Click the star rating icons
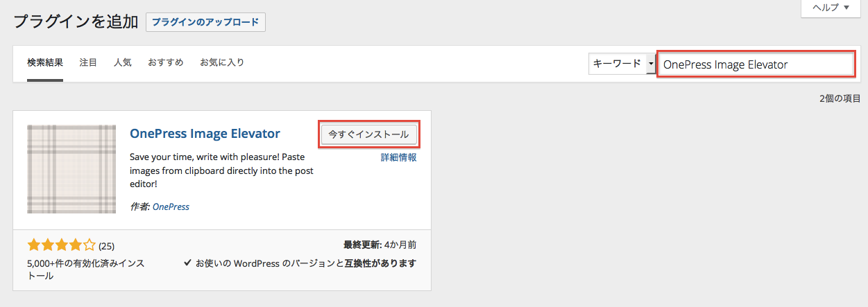 61,245
